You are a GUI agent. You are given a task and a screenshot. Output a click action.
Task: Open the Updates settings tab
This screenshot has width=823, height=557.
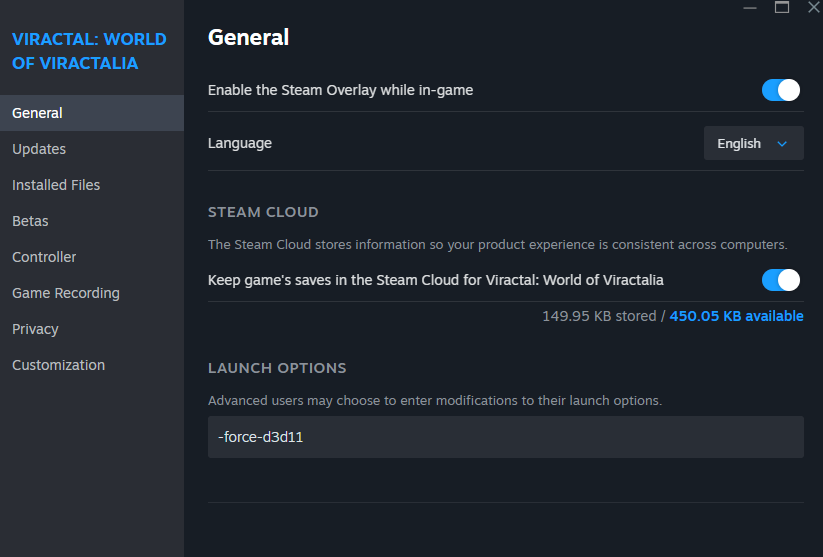[39, 149]
